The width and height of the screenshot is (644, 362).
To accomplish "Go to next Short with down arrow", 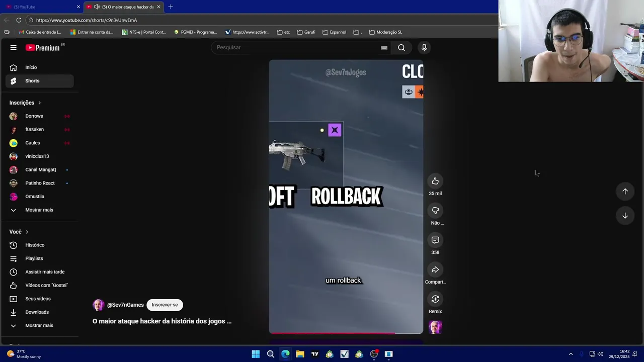I will coord(625,215).
